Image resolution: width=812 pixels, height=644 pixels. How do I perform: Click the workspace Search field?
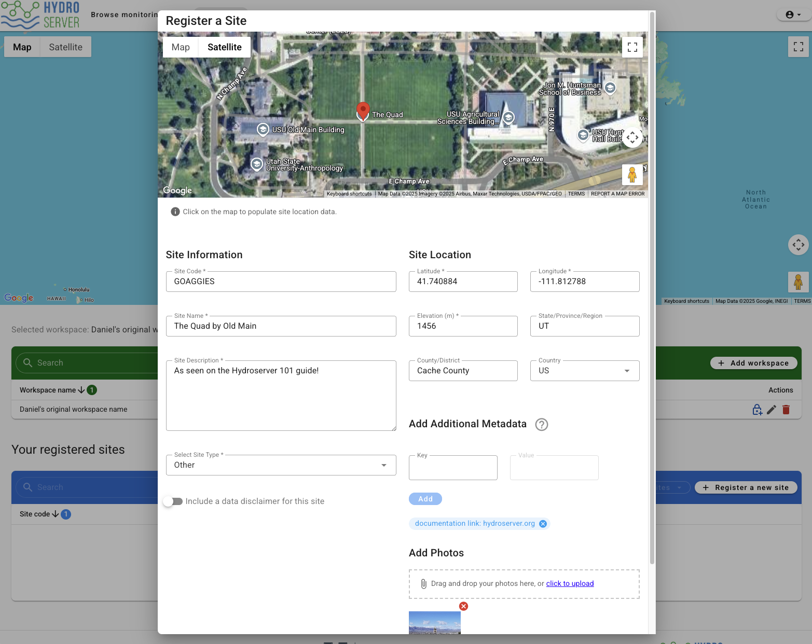[87, 363]
